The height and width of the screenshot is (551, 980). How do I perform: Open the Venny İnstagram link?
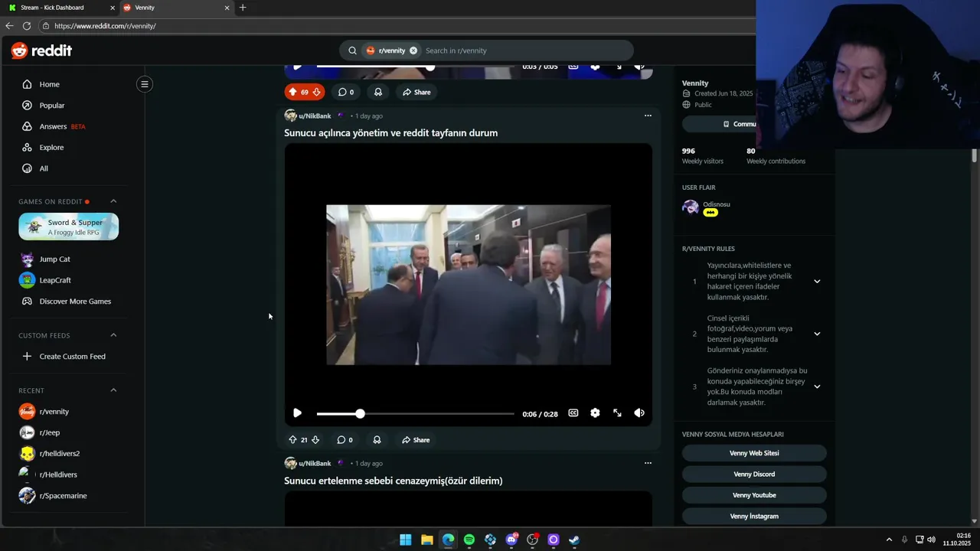click(754, 517)
